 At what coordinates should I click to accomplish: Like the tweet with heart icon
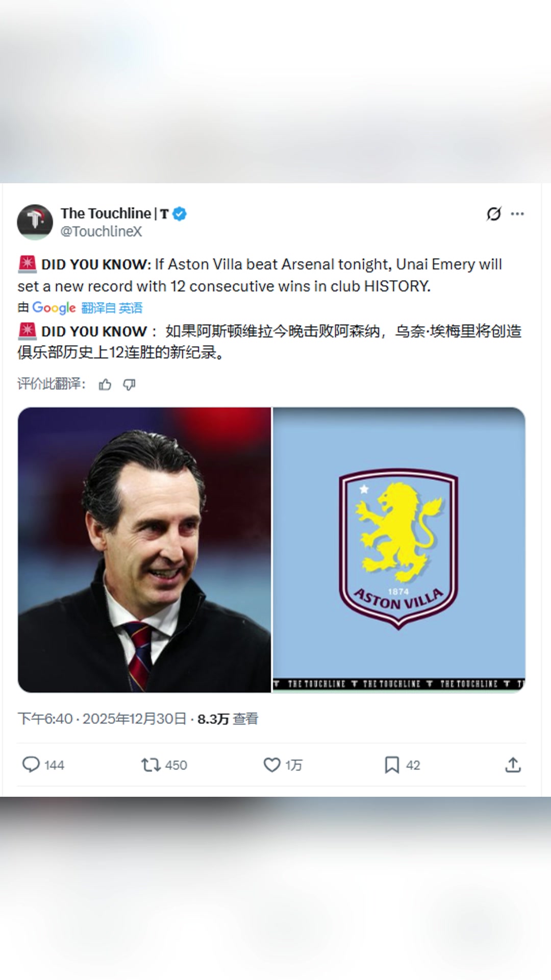click(x=271, y=765)
